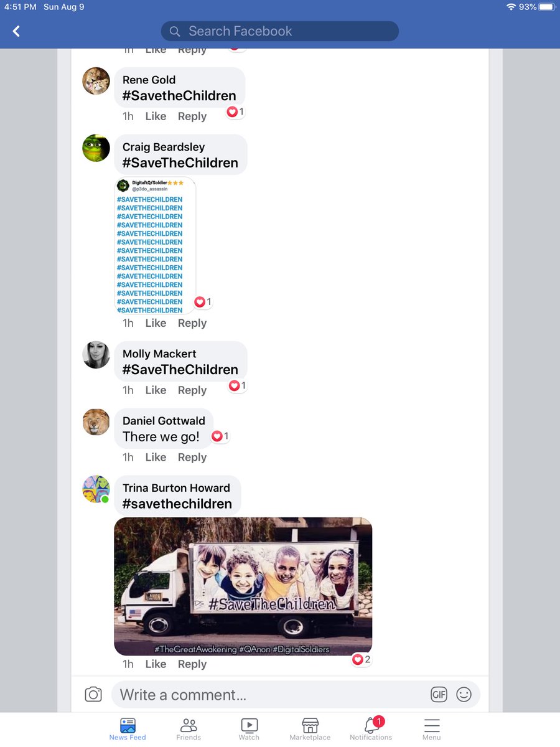Open the Friends tab
Screen dimensions: 560x747
pyautogui.click(x=189, y=729)
